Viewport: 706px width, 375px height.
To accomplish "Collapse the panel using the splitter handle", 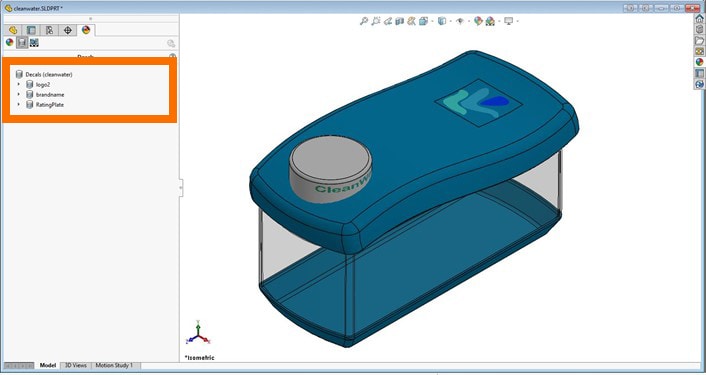I will pos(181,187).
